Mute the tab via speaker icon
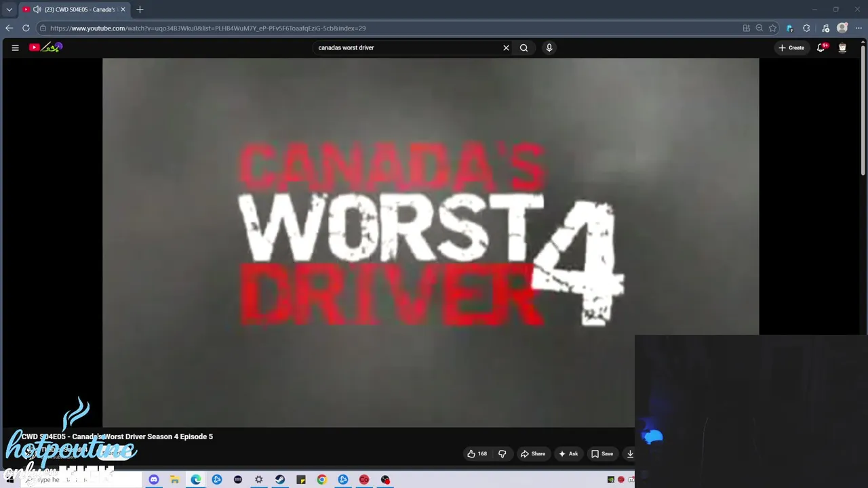The image size is (868, 488). point(37,9)
